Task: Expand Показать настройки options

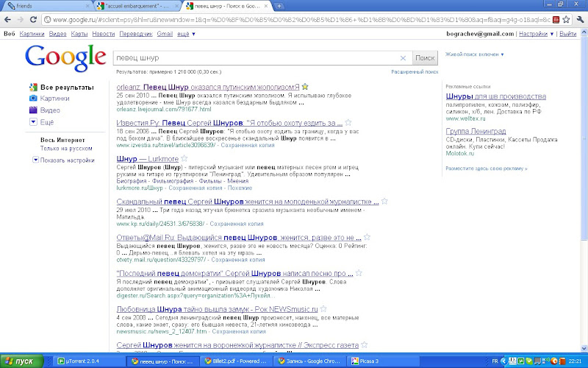Action: click(x=35, y=160)
